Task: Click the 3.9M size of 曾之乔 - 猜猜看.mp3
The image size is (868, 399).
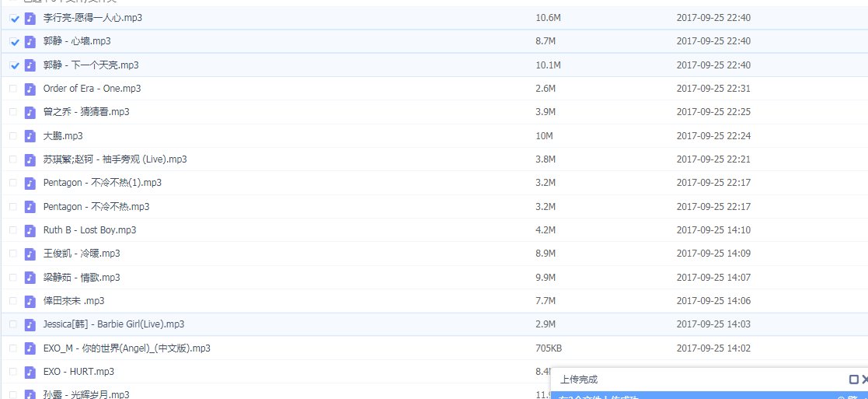Action: tap(546, 112)
